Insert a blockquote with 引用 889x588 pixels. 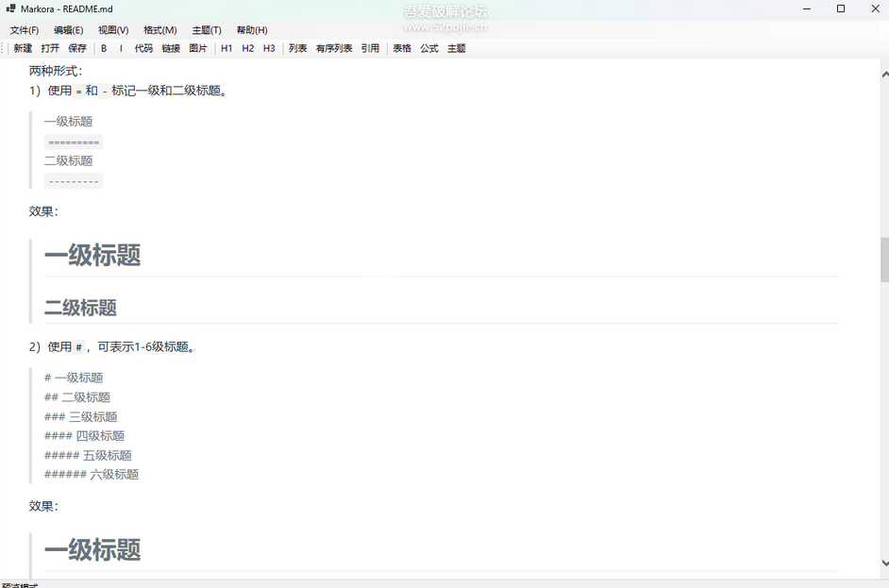pyautogui.click(x=370, y=48)
